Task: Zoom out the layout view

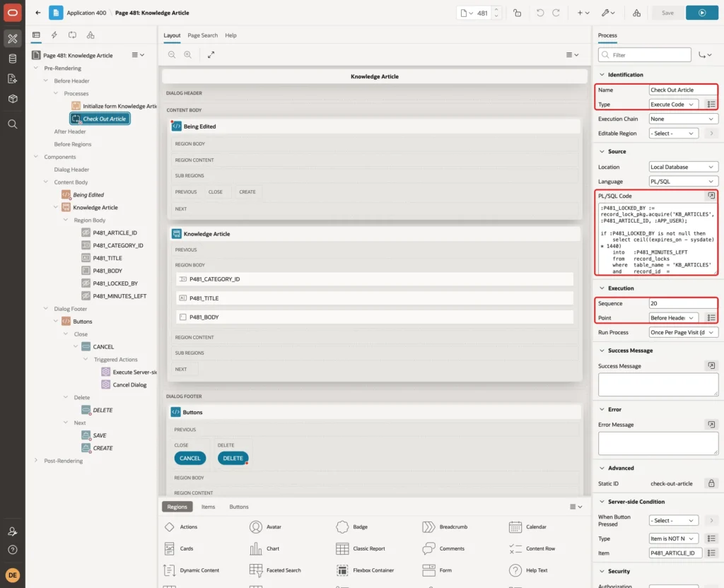Action: click(x=172, y=54)
